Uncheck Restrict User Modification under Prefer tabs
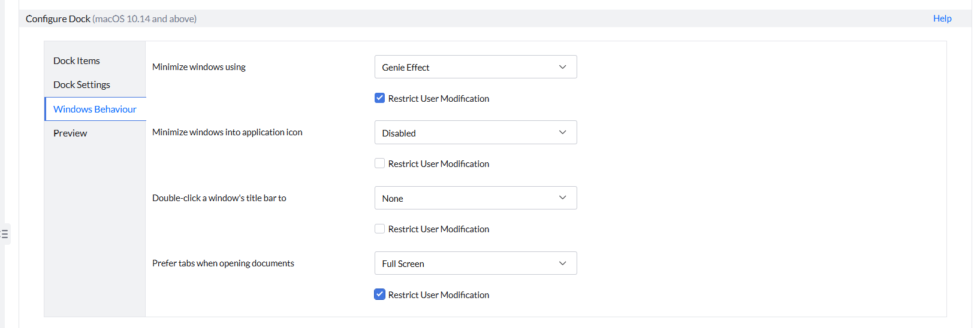The image size is (980, 328). 379,294
